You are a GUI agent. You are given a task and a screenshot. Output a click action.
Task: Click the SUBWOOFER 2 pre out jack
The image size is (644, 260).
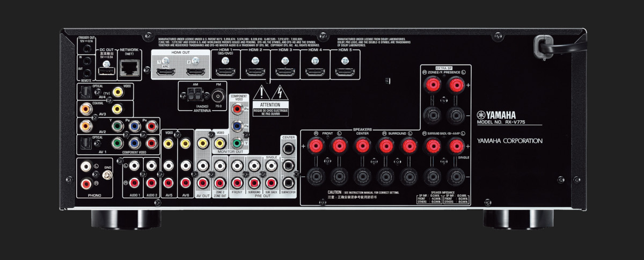click(x=288, y=183)
